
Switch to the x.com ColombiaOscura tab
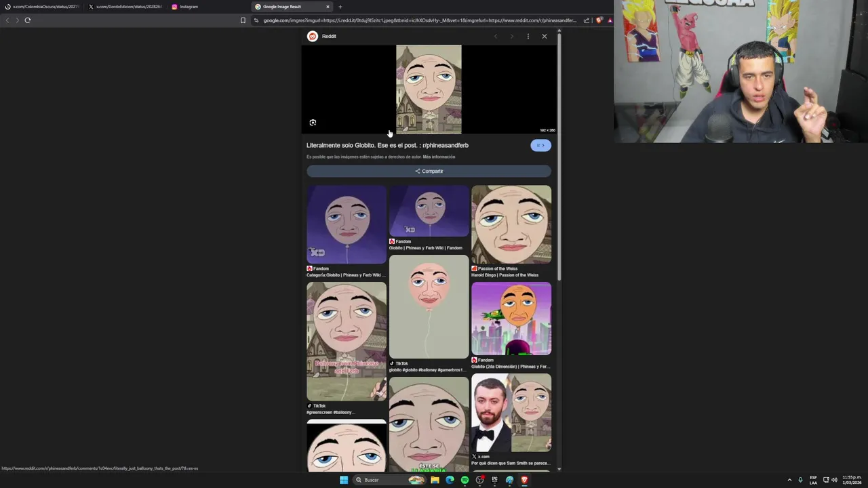pyautogui.click(x=42, y=7)
